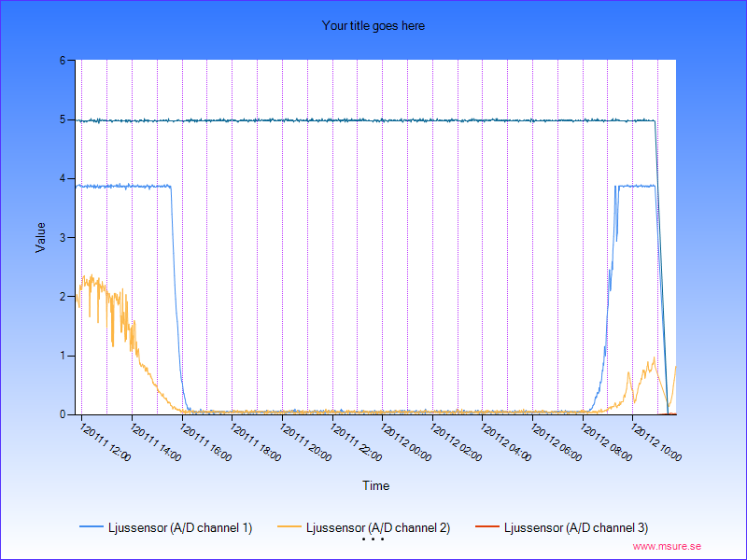Click the '120112 04:00' time axis label
Image resolution: width=747 pixels, height=560 pixels.
pyautogui.click(x=506, y=442)
